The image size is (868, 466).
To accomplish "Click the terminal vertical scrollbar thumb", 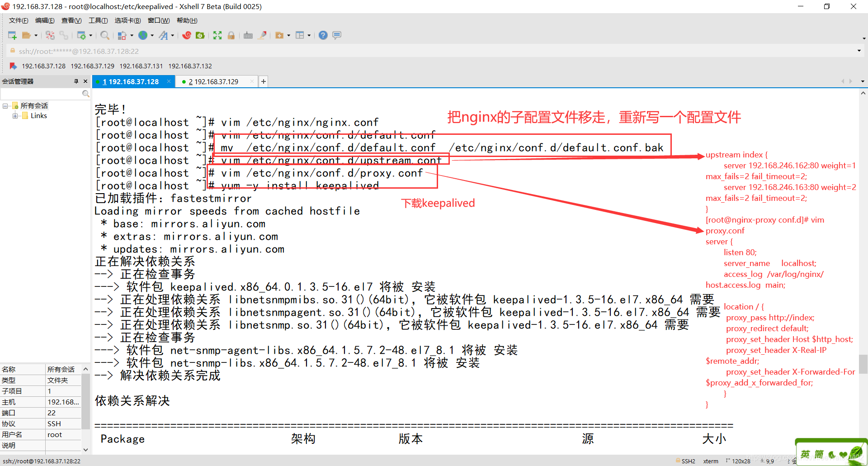I will (x=863, y=364).
